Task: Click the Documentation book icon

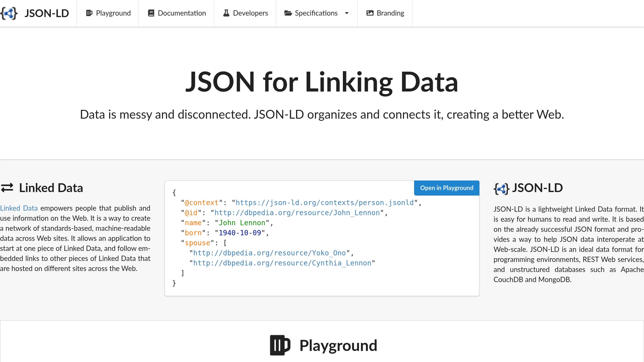Action: [x=151, y=13]
